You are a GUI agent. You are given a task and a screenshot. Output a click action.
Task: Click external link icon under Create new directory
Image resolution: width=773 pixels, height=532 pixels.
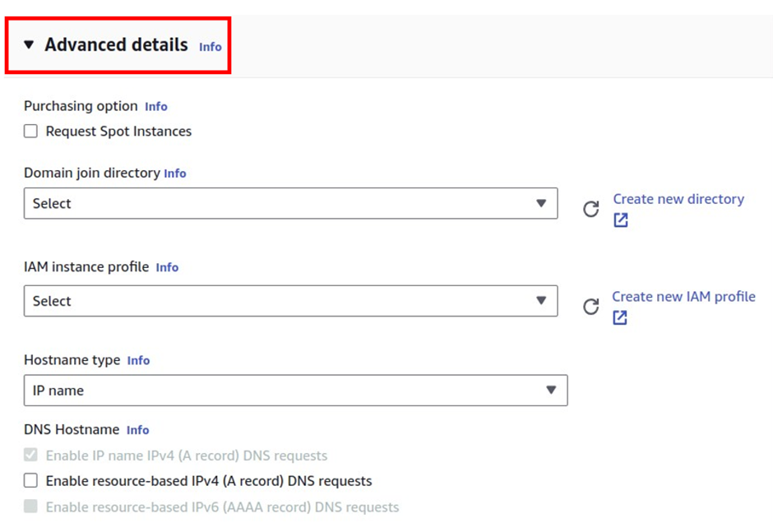click(x=621, y=220)
